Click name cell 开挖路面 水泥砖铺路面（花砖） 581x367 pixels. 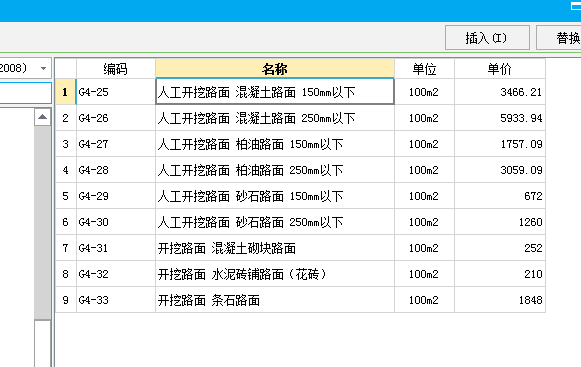point(275,274)
